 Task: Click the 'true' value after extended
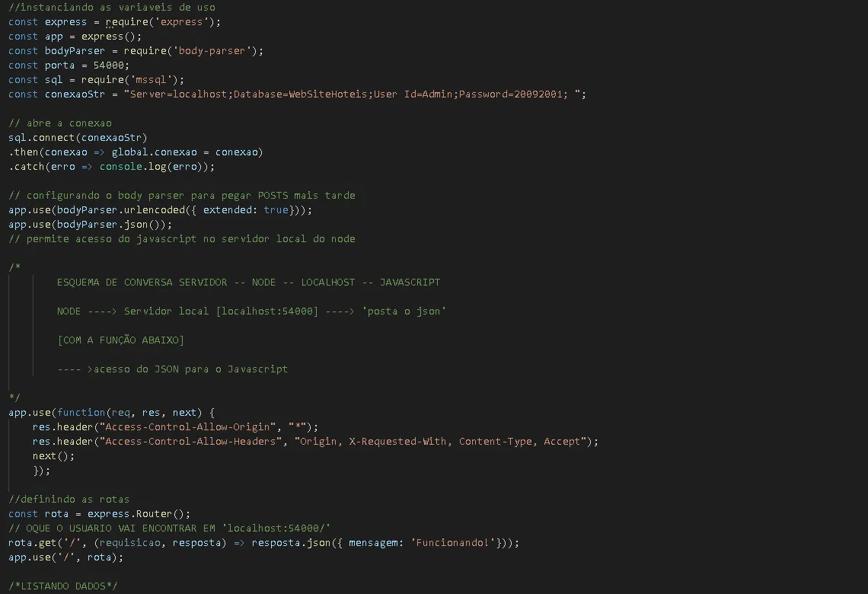(x=276, y=210)
